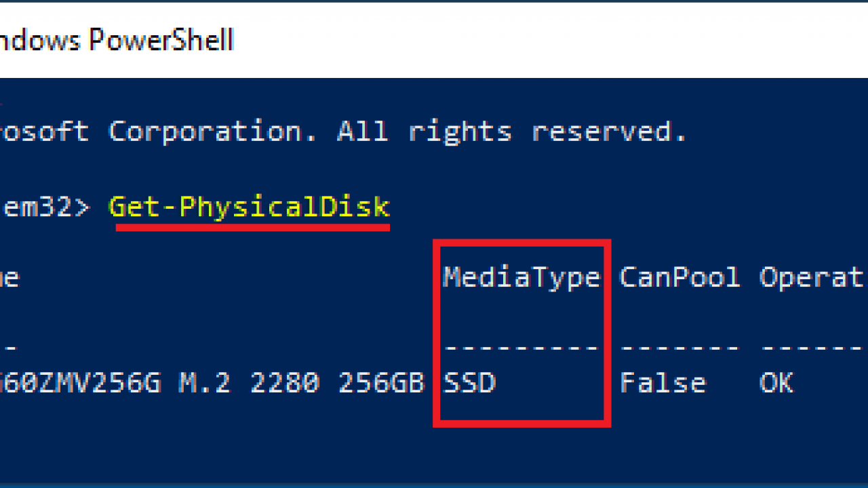This screenshot has width=868, height=488.
Task: Click the dashed separator under CanPool
Action: tap(679, 348)
